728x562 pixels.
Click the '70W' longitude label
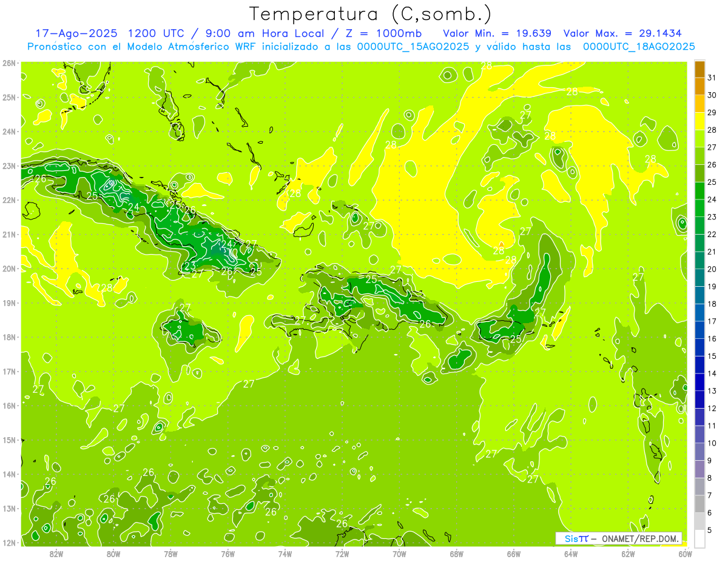399,554
